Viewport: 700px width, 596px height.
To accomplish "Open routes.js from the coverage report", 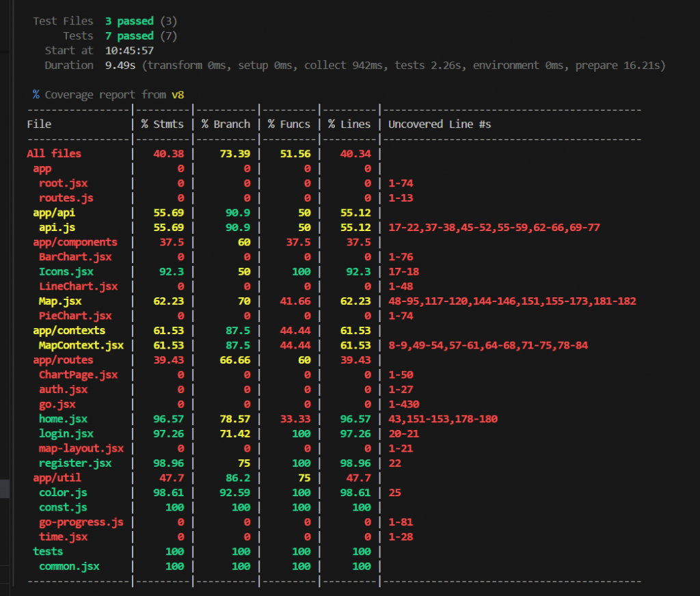I will (x=66, y=198).
